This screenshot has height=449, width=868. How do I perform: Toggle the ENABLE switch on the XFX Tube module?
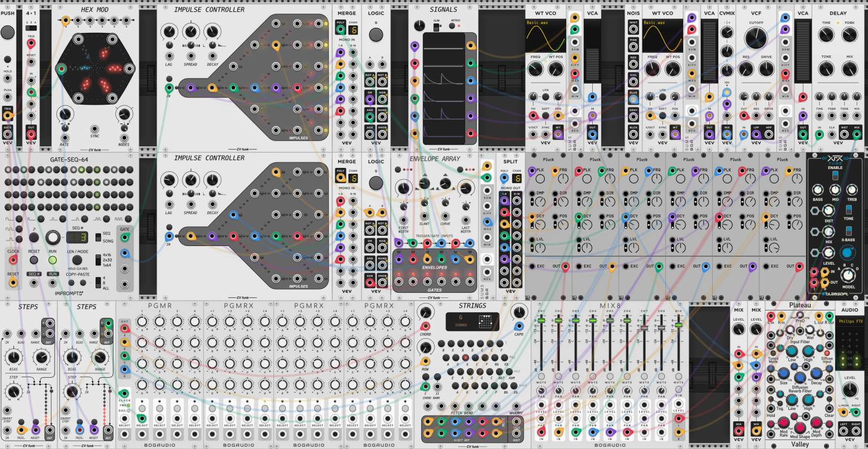(835, 175)
